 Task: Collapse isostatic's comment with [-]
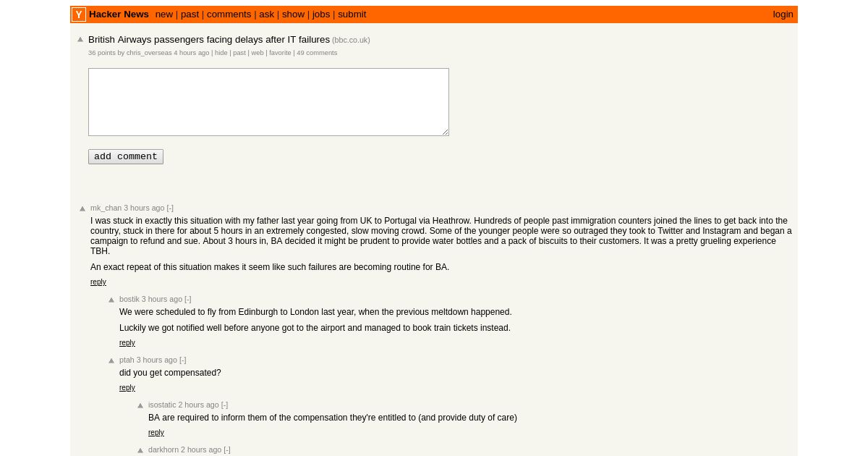(x=224, y=405)
